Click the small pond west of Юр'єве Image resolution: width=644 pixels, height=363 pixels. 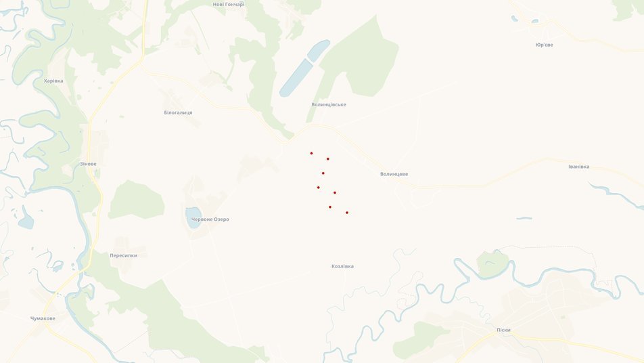pos(515,18)
